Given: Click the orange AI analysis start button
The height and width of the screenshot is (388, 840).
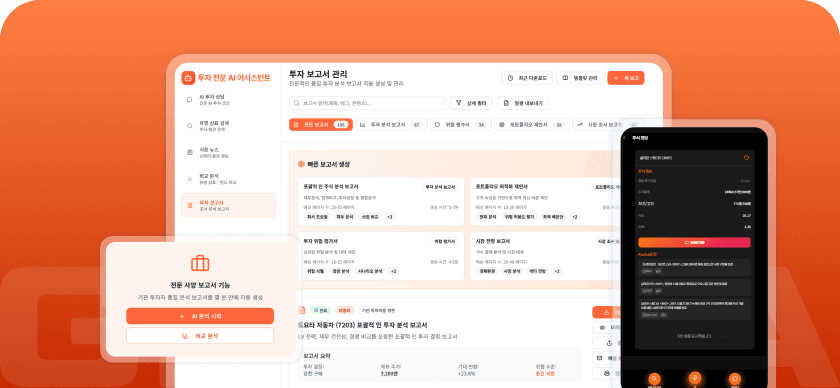Looking at the screenshot, I should click(200, 316).
